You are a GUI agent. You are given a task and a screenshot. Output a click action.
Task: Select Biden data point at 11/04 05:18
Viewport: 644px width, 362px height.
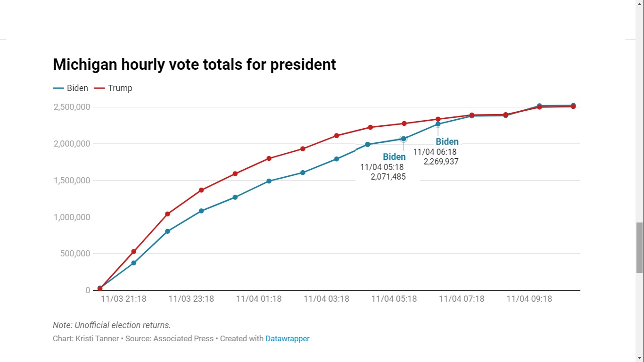tap(404, 139)
